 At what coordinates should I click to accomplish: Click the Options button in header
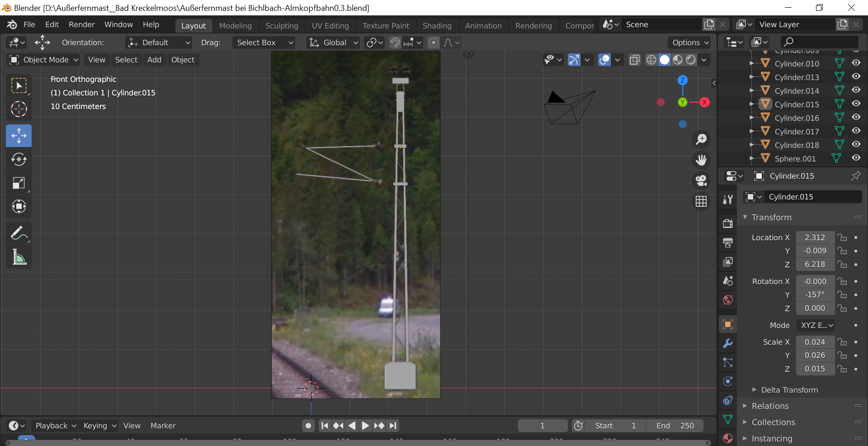689,43
